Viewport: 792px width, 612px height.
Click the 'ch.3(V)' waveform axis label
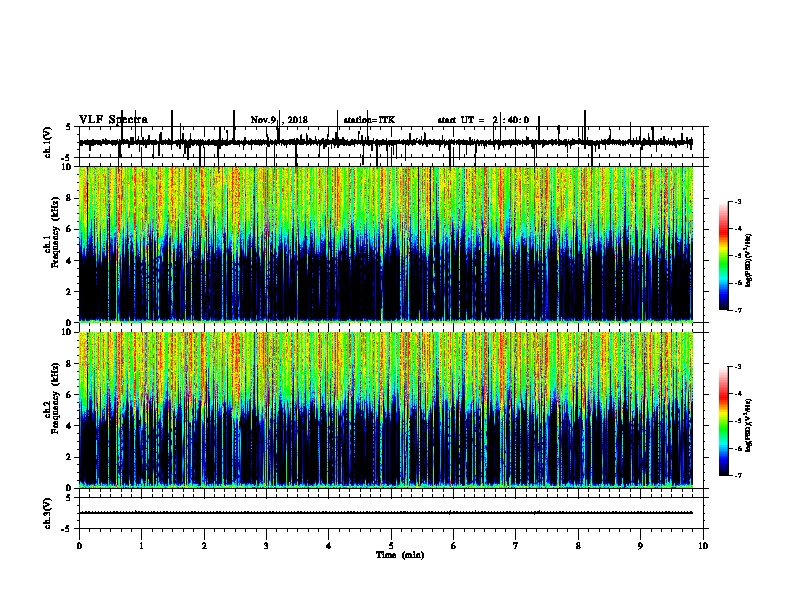[x=47, y=513]
